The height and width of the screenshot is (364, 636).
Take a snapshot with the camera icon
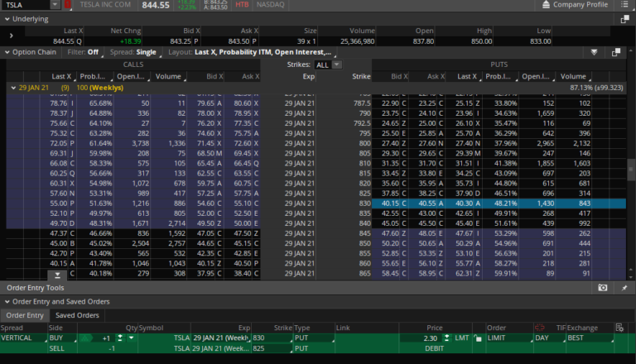[602, 288]
